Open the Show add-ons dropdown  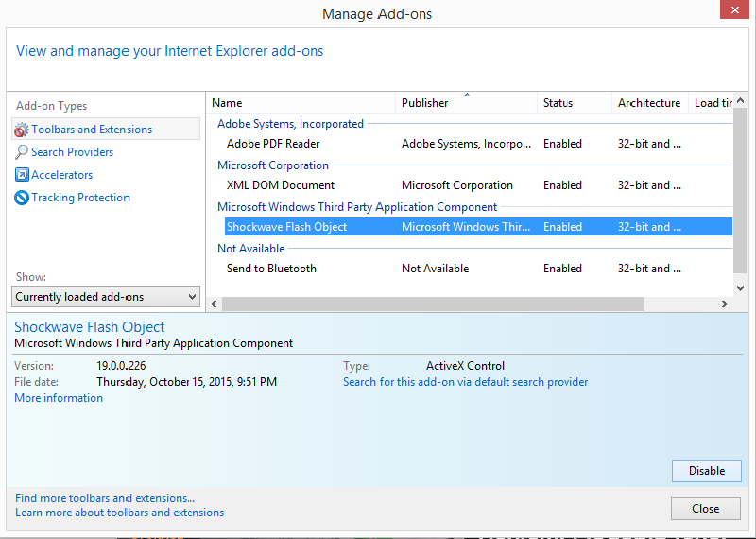[106, 297]
